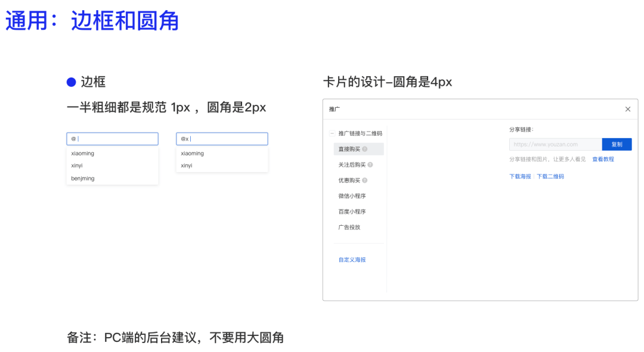Select the highlighted 直接购买 item

349,149
